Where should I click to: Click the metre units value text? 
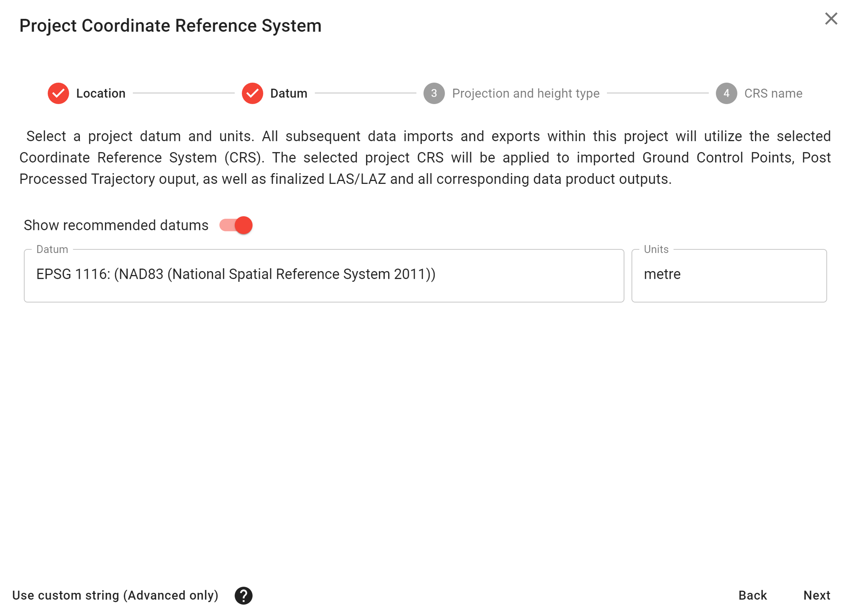click(662, 274)
